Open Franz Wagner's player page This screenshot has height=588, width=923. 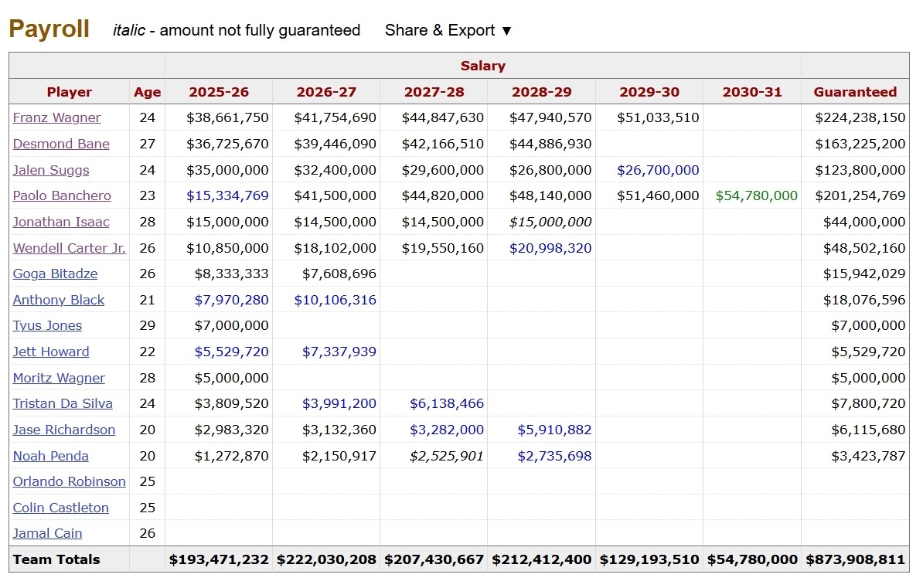pyautogui.click(x=56, y=117)
